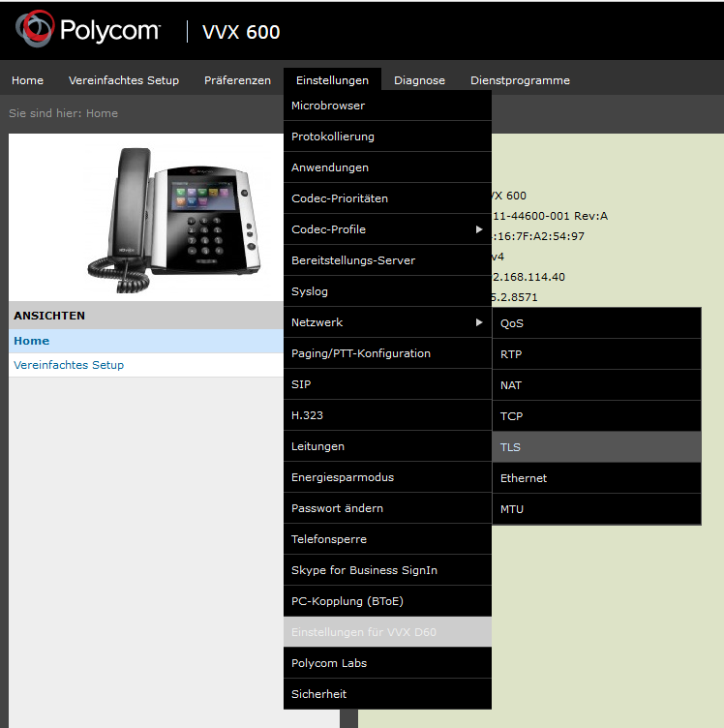Choose Anwendungen in the dropdown

point(387,167)
